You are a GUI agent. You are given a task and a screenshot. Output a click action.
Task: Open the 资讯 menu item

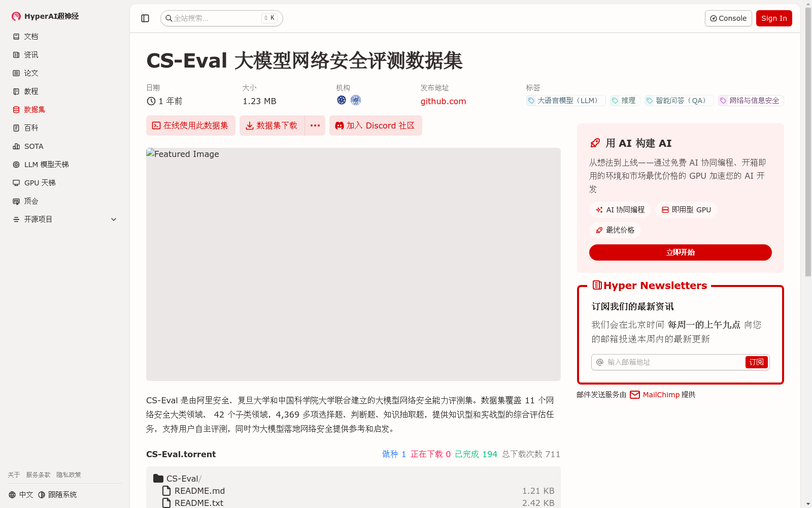click(x=31, y=54)
